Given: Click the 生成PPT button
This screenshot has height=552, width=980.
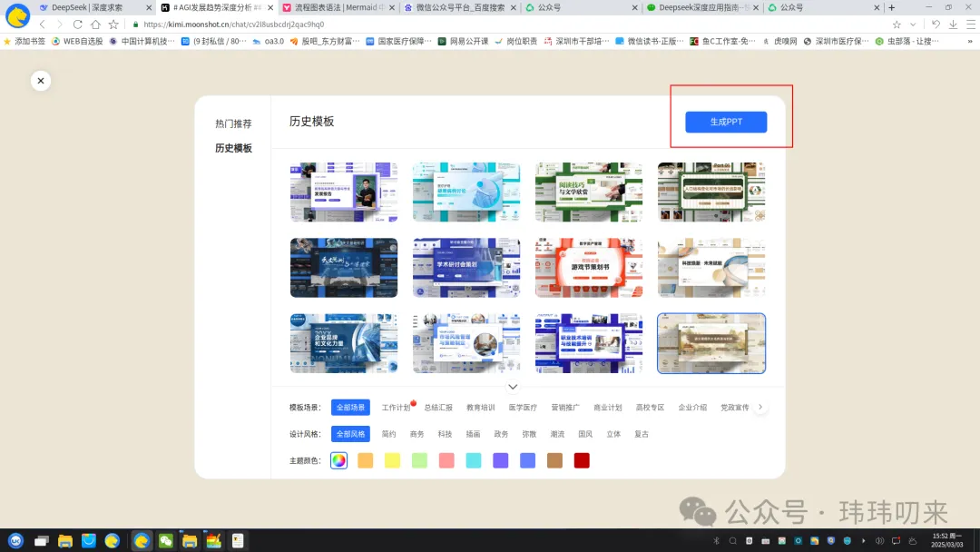Looking at the screenshot, I should coord(726,122).
